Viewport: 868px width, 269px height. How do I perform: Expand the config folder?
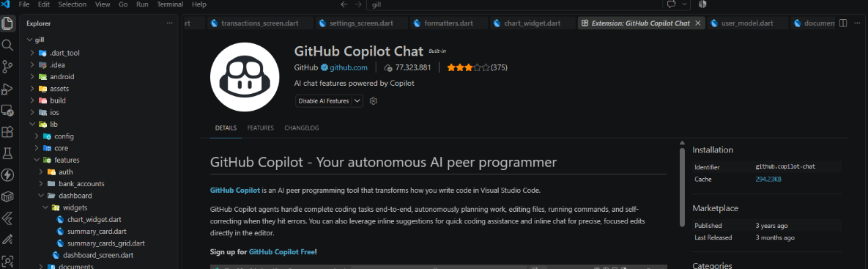pyautogui.click(x=37, y=136)
